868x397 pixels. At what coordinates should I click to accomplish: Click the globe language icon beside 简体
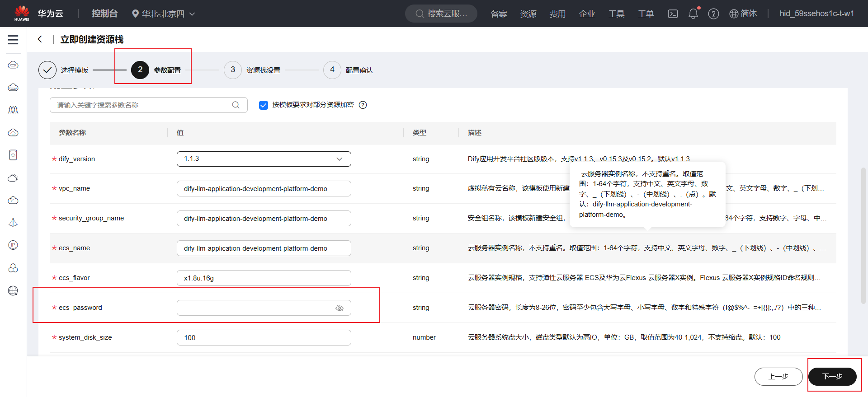click(x=734, y=14)
